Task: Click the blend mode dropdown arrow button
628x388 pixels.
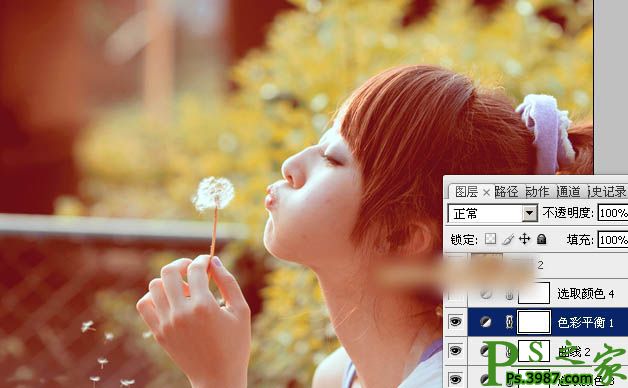Action: pyautogui.click(x=530, y=213)
